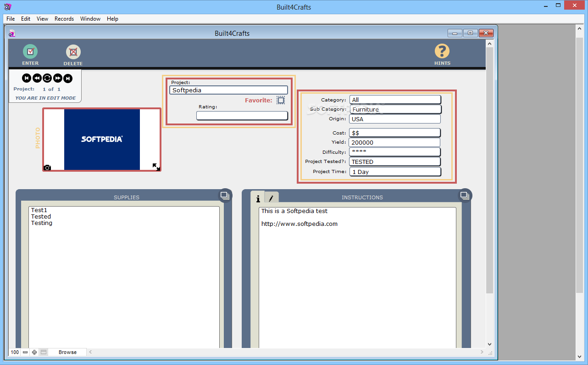
Task: Click the outer window scroll up arrow
Action: coord(579,28)
